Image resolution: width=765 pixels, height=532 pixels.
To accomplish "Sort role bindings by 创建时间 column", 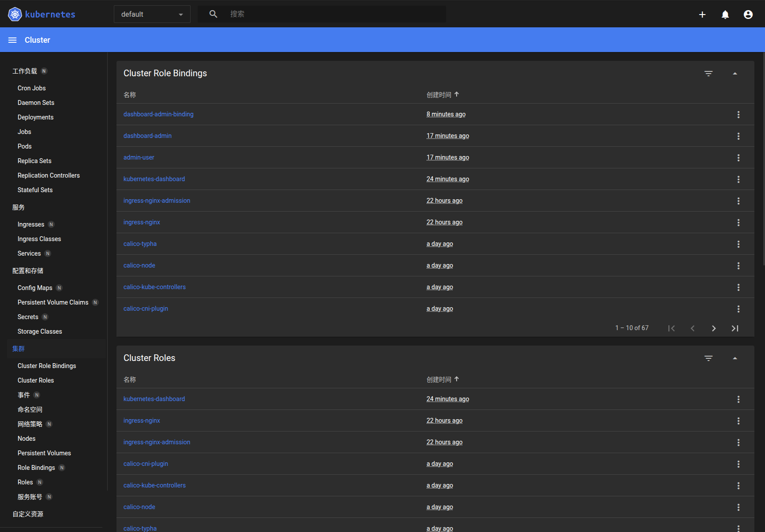I will point(443,95).
